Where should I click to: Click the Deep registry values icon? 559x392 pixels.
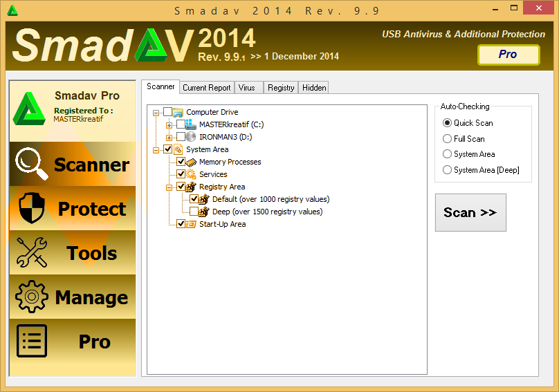(204, 212)
